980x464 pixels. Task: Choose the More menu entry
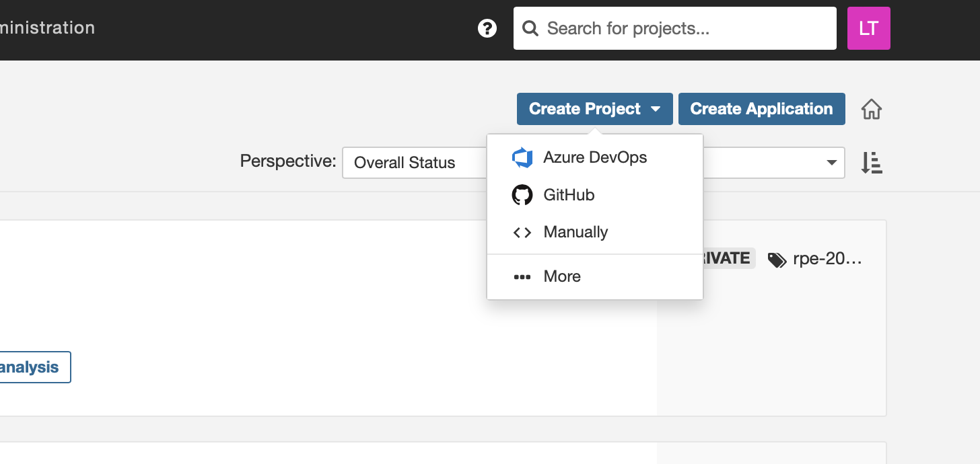pos(562,276)
